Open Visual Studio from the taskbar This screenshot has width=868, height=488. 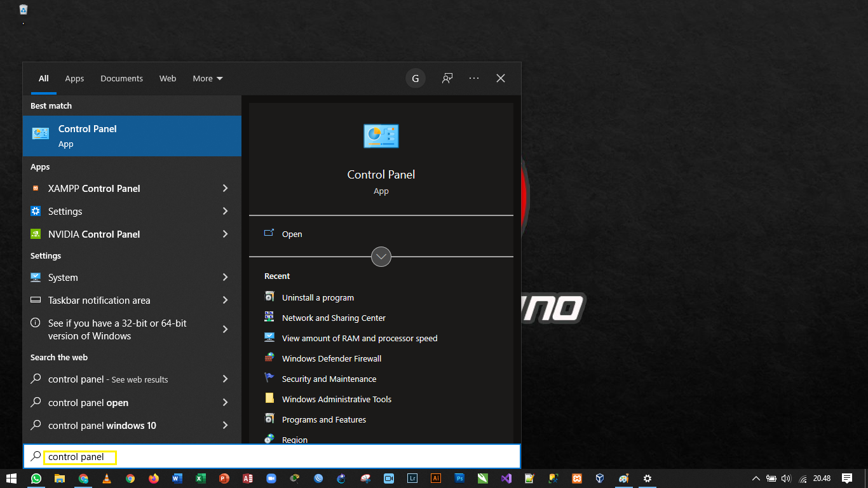click(506, 478)
